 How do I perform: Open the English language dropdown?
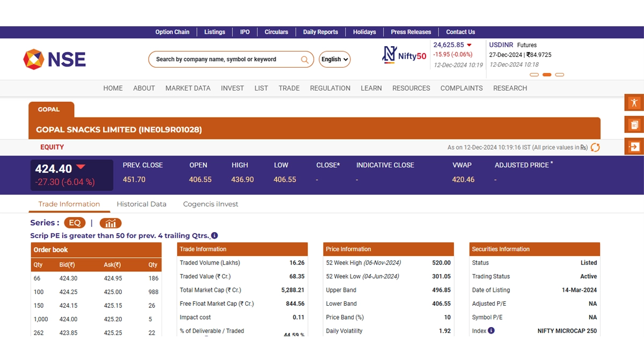click(334, 60)
